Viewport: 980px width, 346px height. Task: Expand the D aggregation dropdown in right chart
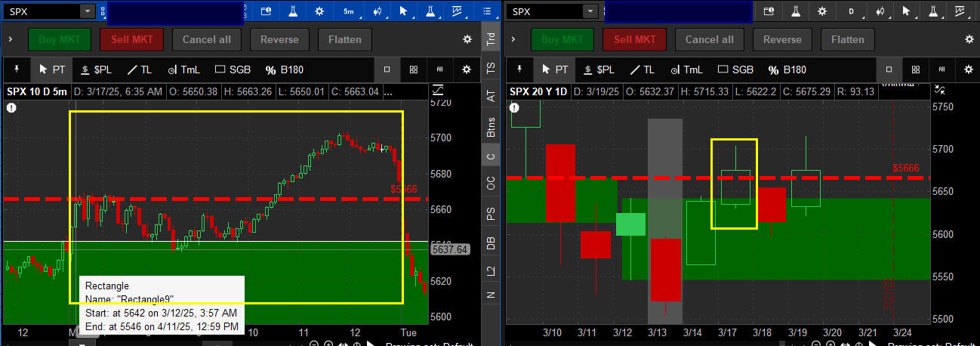pos(852,11)
